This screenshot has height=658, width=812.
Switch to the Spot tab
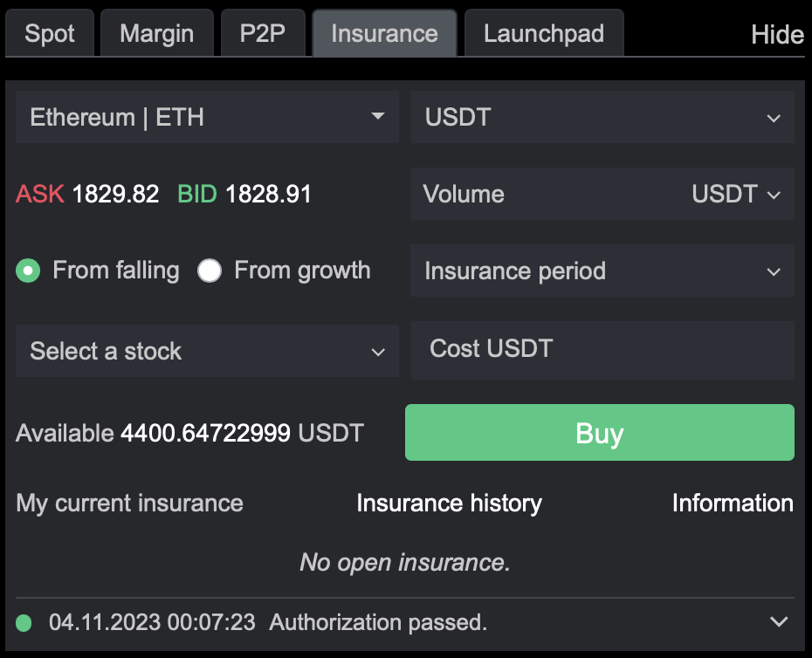50,34
